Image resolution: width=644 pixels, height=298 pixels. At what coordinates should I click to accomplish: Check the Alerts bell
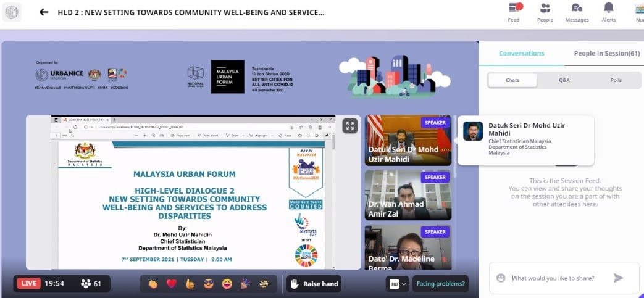pos(608,12)
